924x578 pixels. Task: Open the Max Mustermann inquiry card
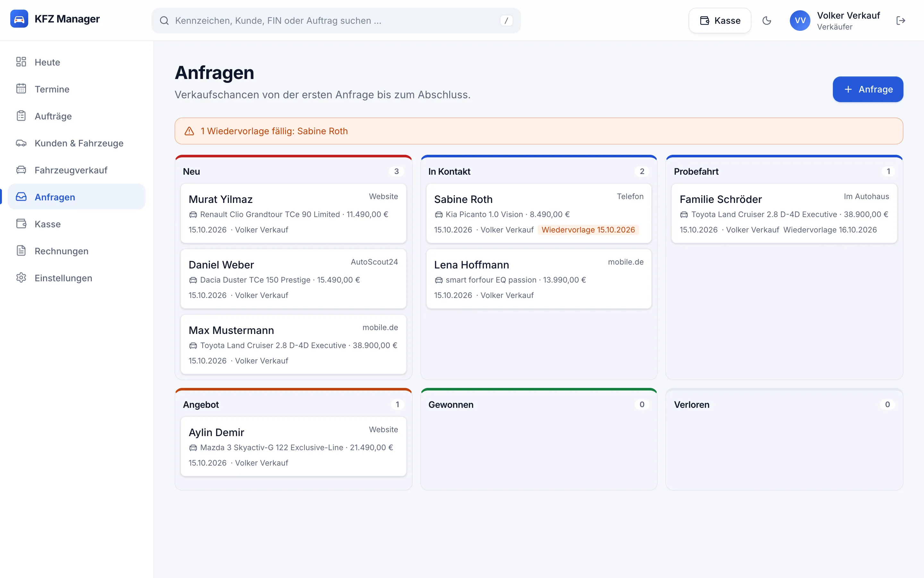(x=293, y=344)
